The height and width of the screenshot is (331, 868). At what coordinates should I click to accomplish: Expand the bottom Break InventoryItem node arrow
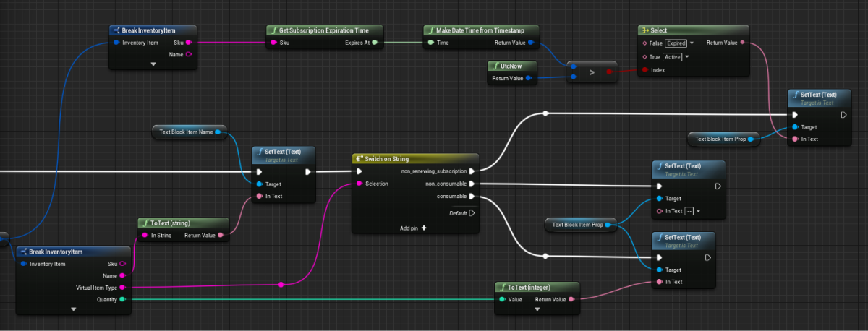click(x=74, y=309)
